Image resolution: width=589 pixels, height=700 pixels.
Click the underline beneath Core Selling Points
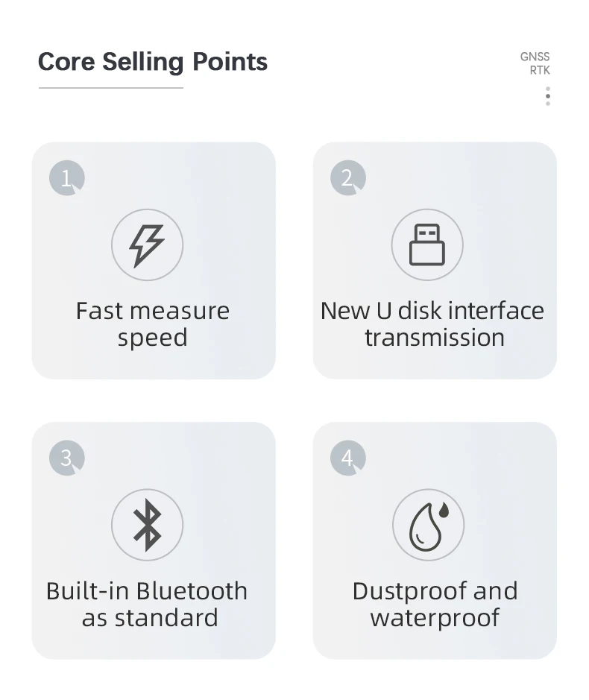(111, 88)
